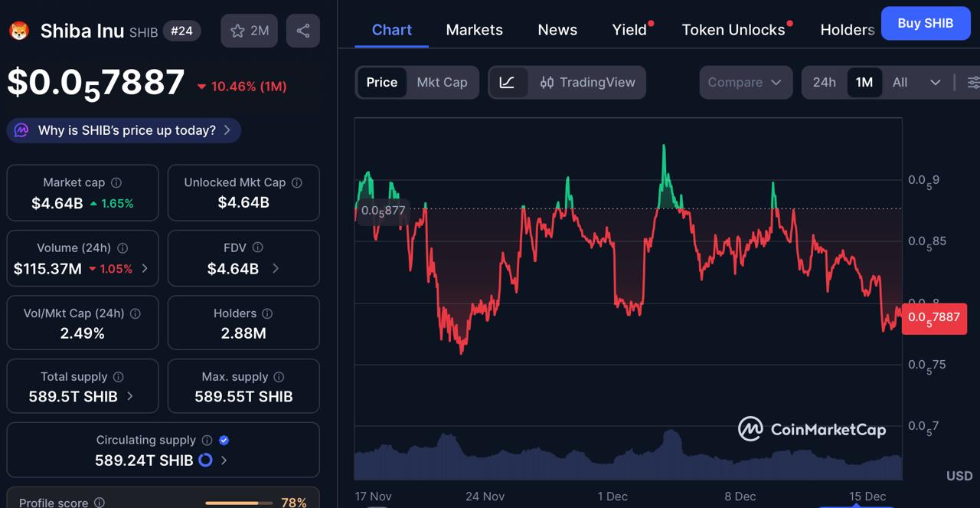Open 'Why is SHIB's price up today?' link
The width and height of the screenshot is (980, 508).
122,130
